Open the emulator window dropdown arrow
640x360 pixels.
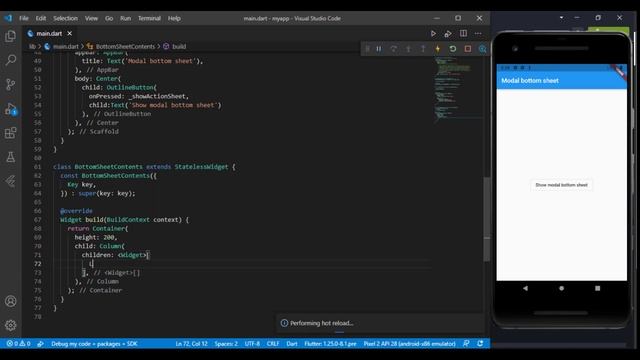click(x=561, y=18)
